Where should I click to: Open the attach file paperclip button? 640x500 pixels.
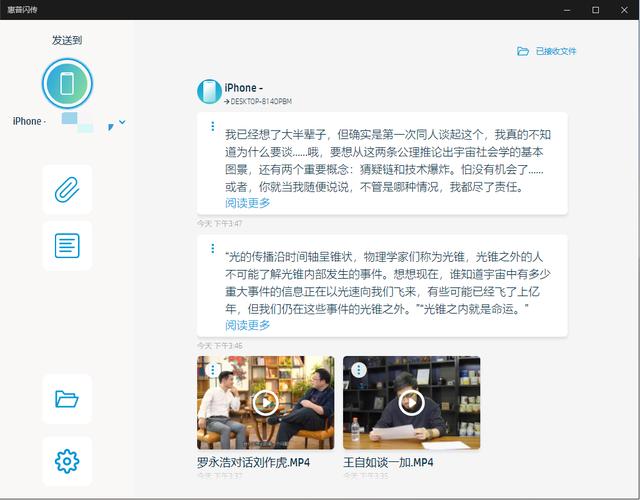(x=67, y=189)
